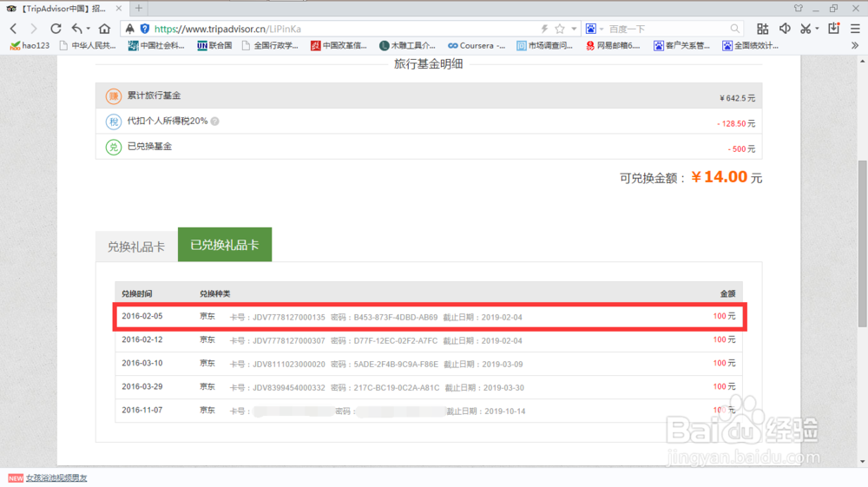Click the question mark help icon beside 20%
Viewport: 868px width, 487px height.
tap(214, 122)
